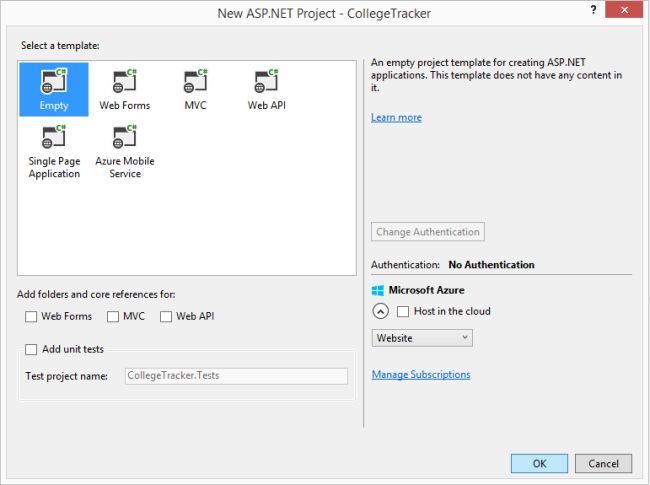
Task: Click the Learn more link
Action: 396,117
